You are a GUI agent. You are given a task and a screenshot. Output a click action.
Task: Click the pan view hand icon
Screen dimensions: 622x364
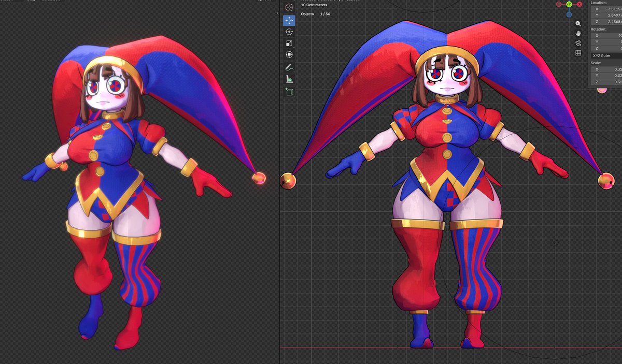(578, 33)
